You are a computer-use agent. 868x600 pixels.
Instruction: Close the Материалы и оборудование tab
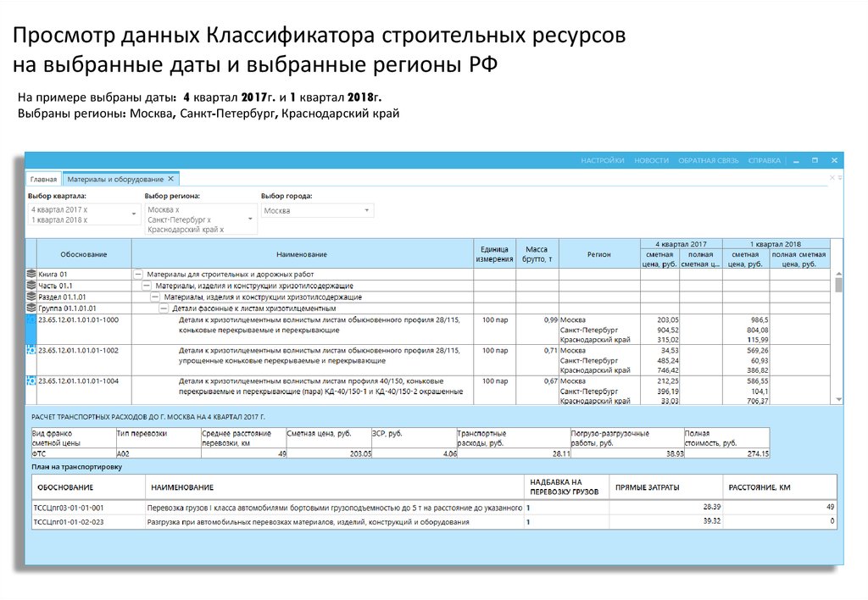[x=170, y=179]
